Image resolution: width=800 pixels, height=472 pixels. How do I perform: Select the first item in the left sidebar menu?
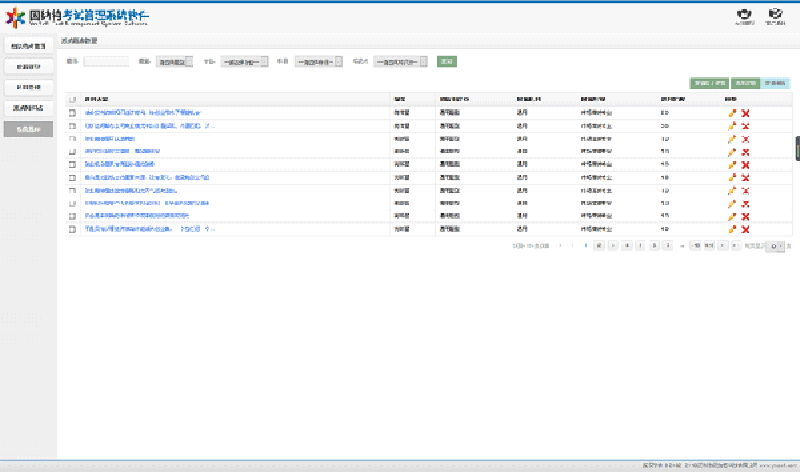coord(28,46)
